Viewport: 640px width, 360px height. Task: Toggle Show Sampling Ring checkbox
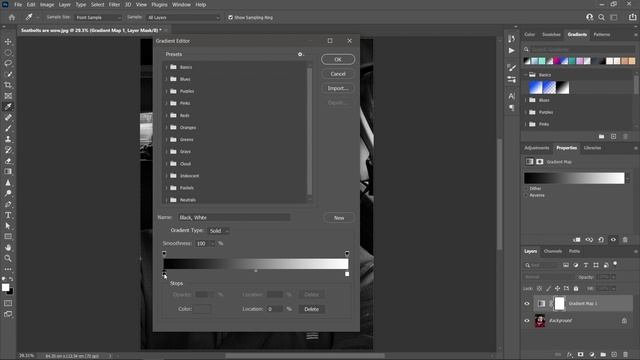[231, 18]
